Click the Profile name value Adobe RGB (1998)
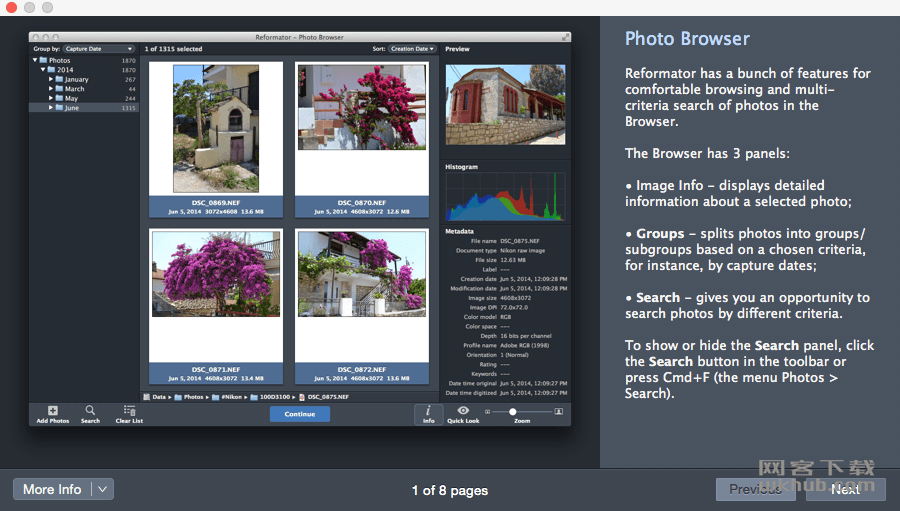Viewport: 900px width, 511px height. pyautogui.click(x=524, y=346)
